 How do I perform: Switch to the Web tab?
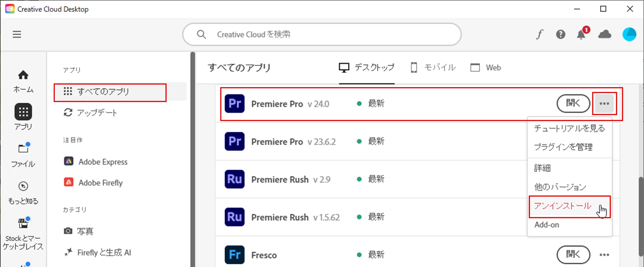pyautogui.click(x=486, y=68)
